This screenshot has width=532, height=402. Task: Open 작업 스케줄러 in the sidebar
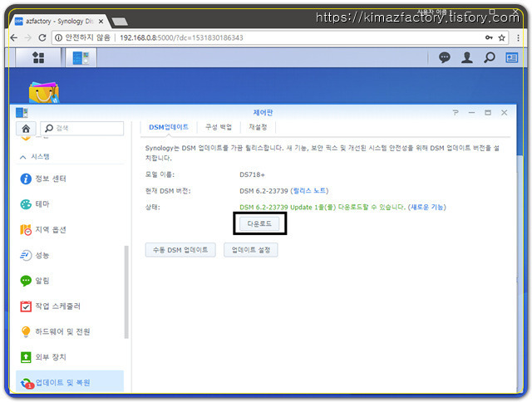point(70,306)
